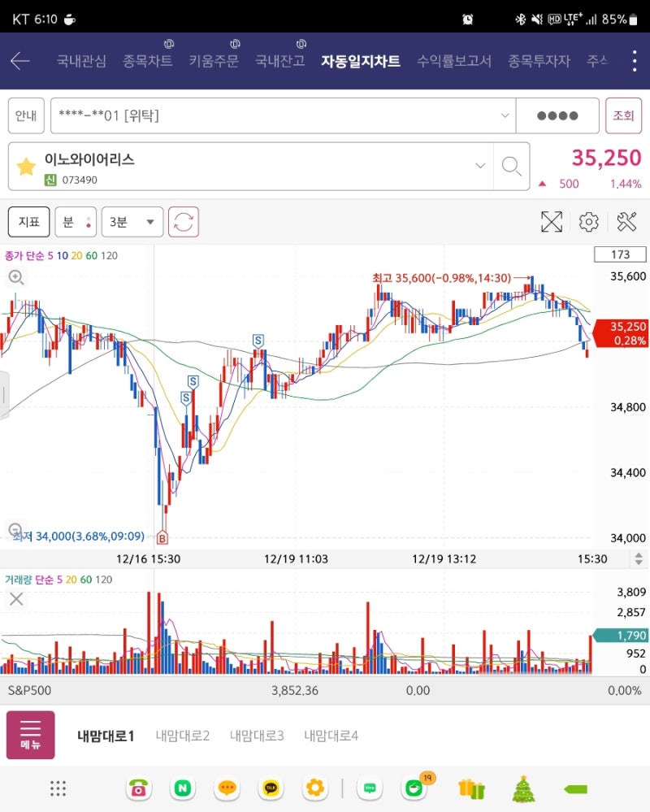The height and width of the screenshot is (812, 650).
Task: Open chart settings gear icon
Action: pyautogui.click(x=588, y=222)
